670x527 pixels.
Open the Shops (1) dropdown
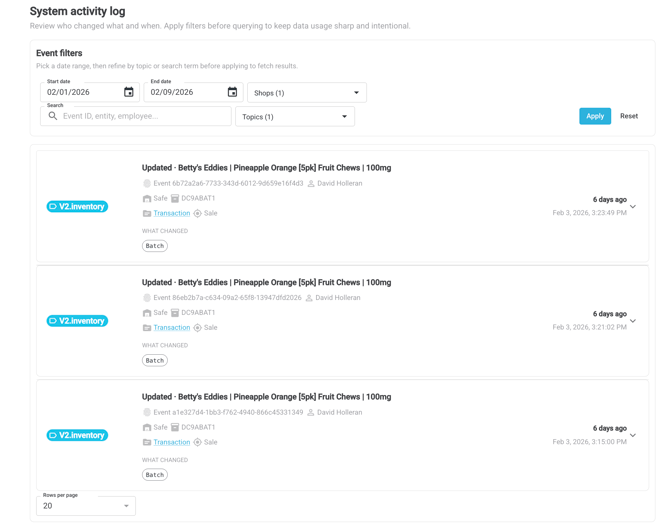[x=306, y=93]
